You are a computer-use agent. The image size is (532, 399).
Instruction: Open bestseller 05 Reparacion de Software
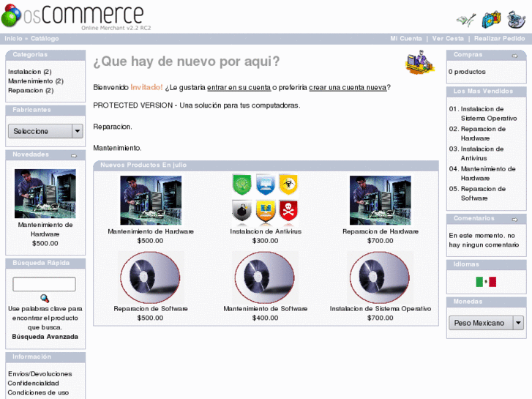pos(483,193)
